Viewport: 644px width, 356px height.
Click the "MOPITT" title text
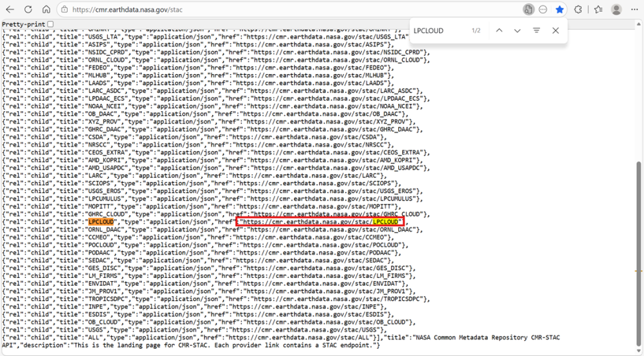[99, 206]
